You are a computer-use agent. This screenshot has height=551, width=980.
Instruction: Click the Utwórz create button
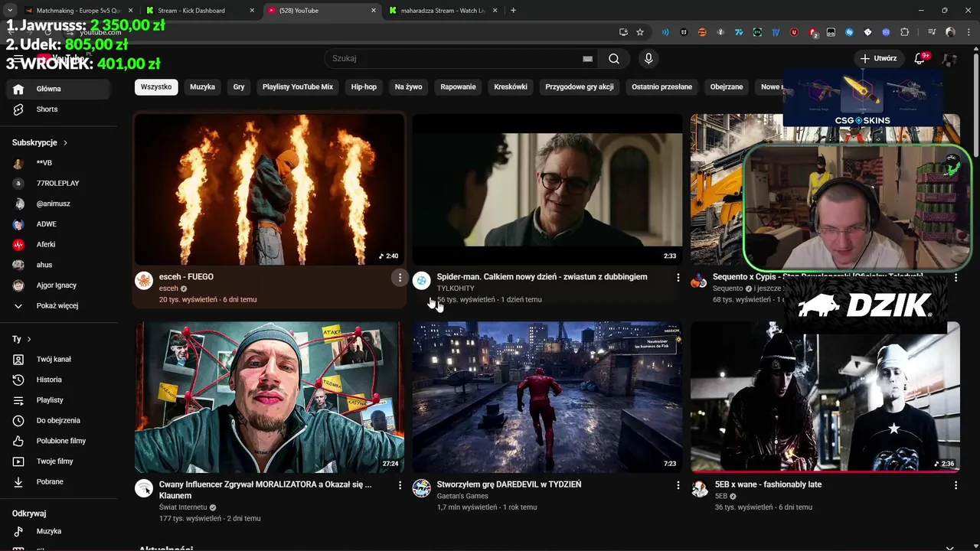878,59
